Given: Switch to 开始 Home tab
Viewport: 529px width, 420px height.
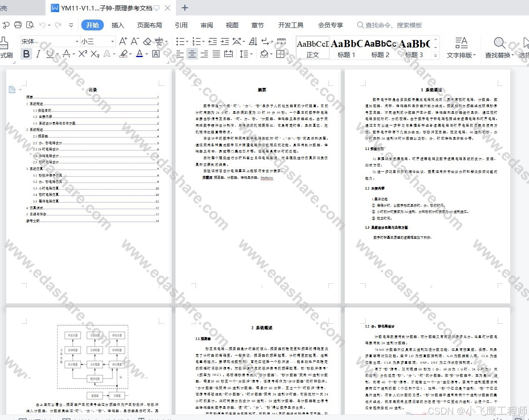Looking at the screenshot, I should 92,25.
